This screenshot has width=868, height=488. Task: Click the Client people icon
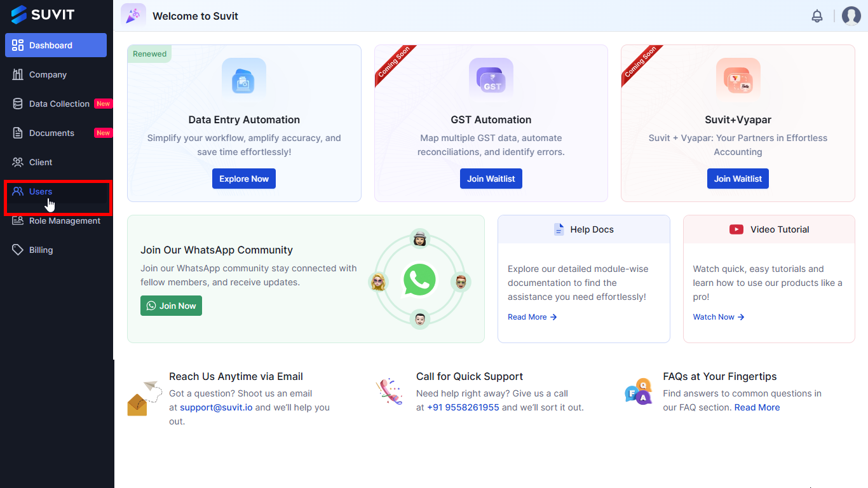[18, 162]
